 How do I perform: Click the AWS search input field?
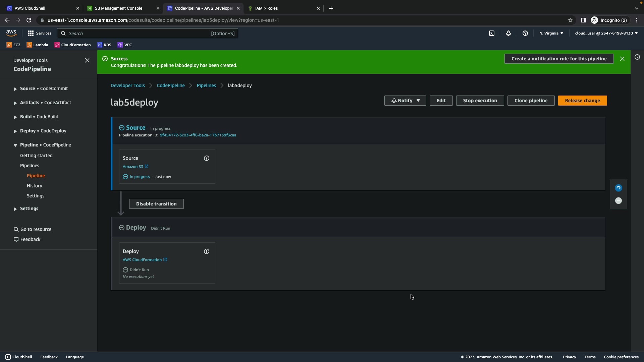click(138, 34)
